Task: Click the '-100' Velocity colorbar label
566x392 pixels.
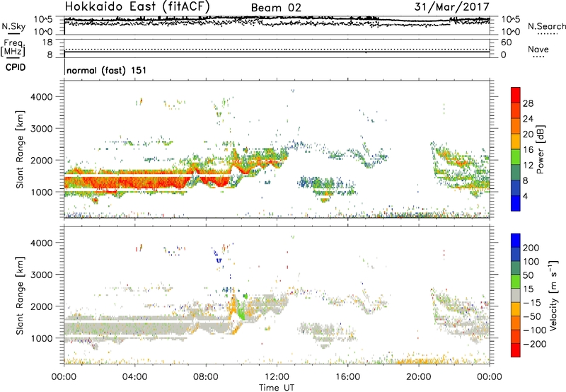Action: click(534, 330)
